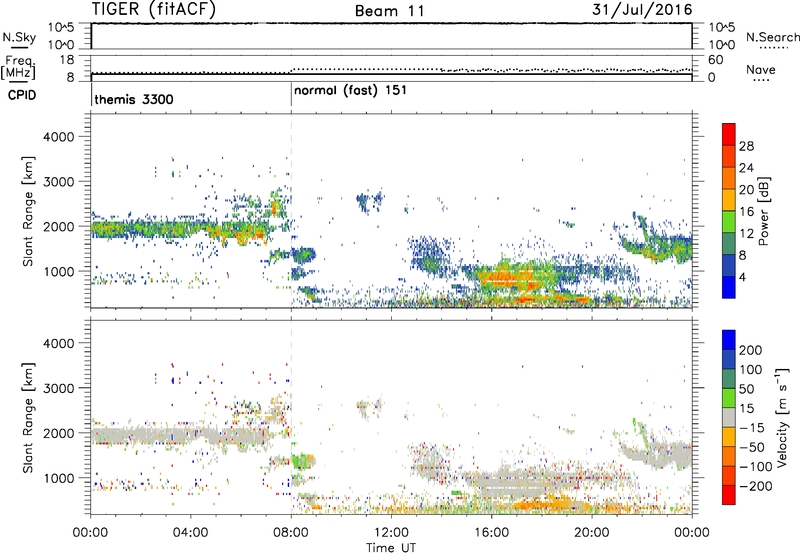Click the orange high-power echo band near 17:00
The width and height of the screenshot is (800, 554).
(x=512, y=279)
